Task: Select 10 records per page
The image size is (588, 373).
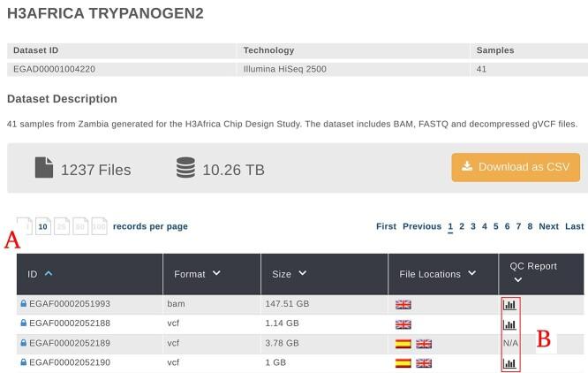Action: pos(43,226)
